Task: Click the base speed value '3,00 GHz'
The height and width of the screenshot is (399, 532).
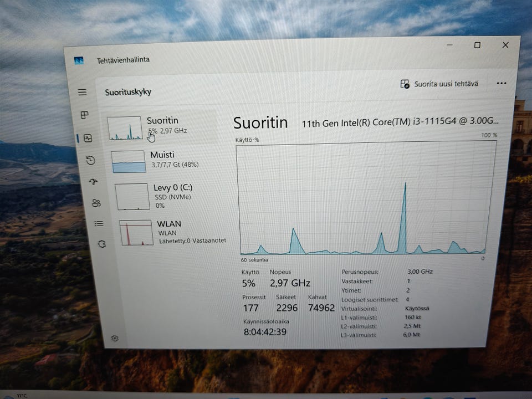Action: 420,272
